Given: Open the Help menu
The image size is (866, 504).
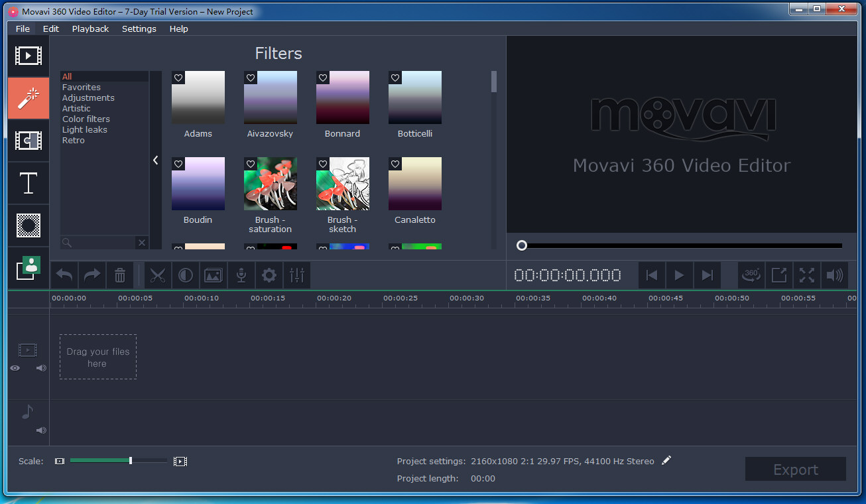Looking at the screenshot, I should point(178,29).
